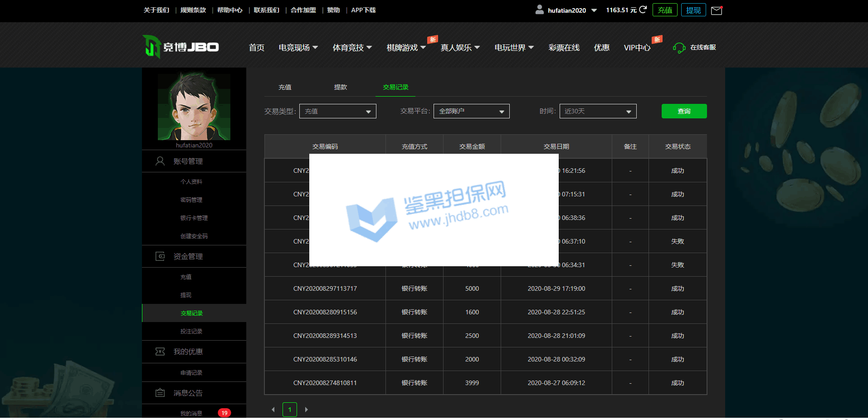Switch to the 充值 tab
Image resolution: width=868 pixels, height=420 pixels.
(x=285, y=87)
